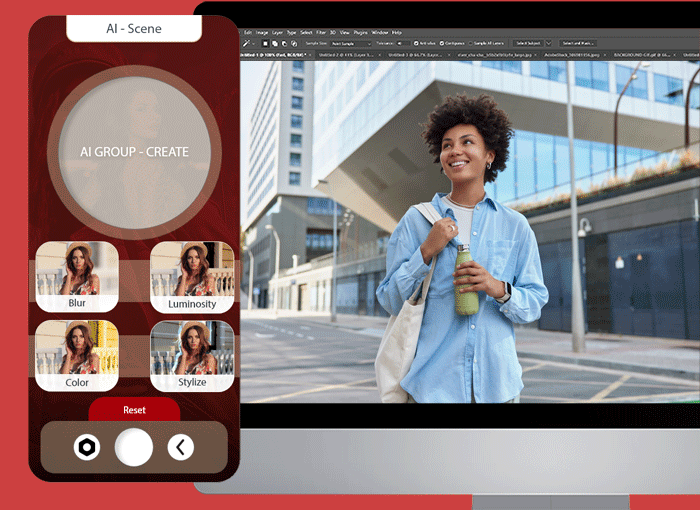Click the Tolerance input field
Viewport: 700px width, 510px height.
(x=401, y=43)
